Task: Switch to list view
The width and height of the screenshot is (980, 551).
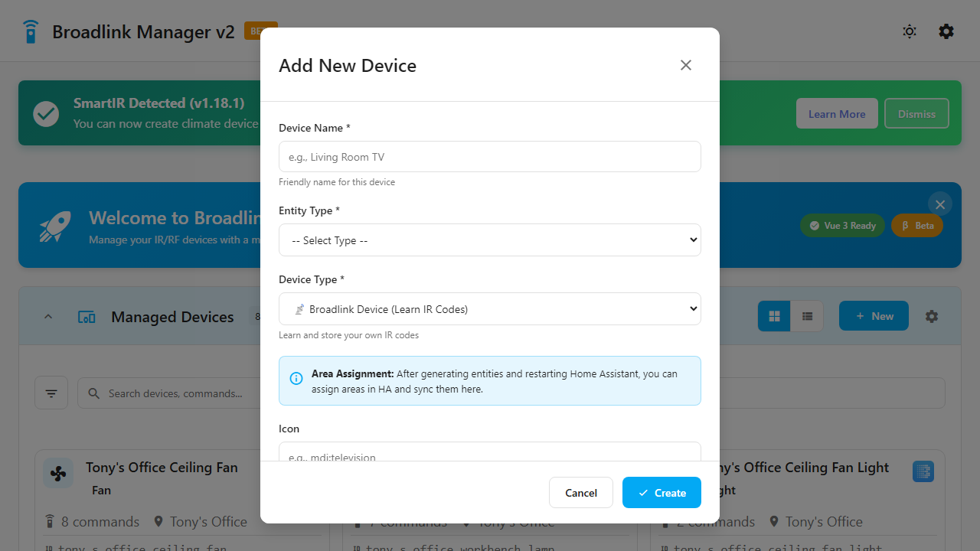Action: coord(807,316)
